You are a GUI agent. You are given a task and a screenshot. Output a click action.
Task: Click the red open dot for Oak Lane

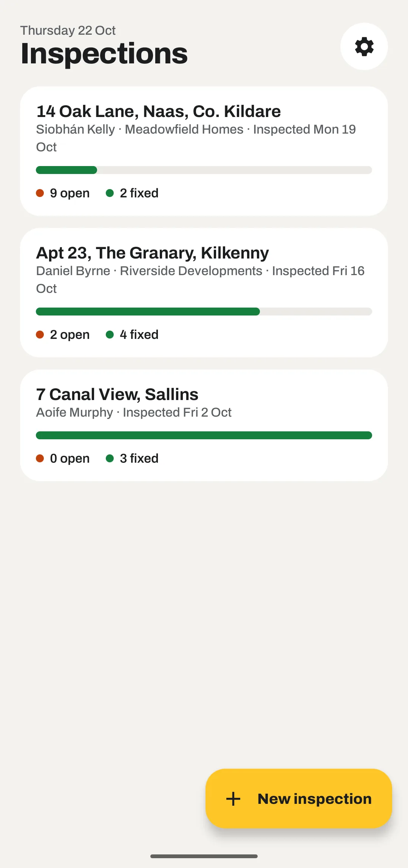(x=40, y=193)
